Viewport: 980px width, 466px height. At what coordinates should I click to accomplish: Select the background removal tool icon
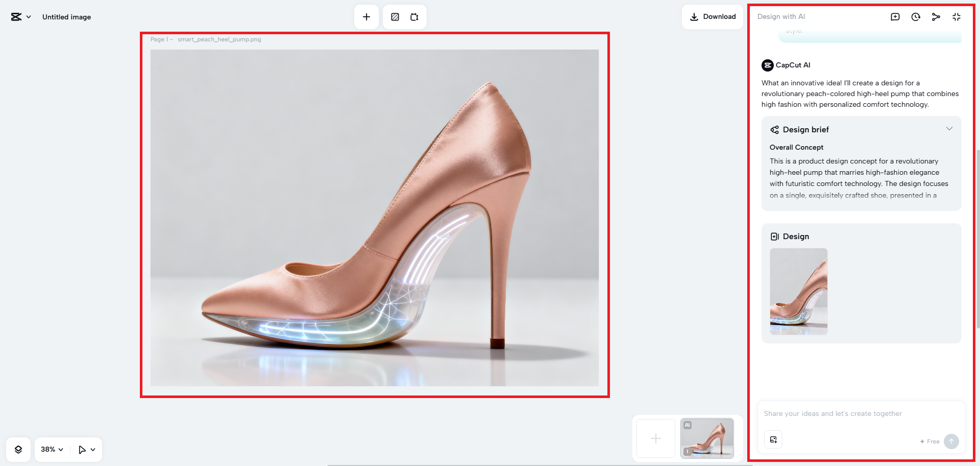coord(395,17)
